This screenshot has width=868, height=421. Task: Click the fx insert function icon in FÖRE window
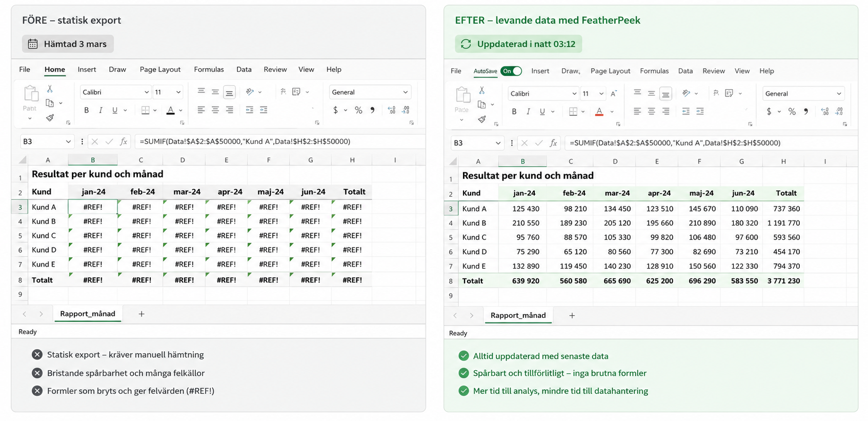point(124,142)
